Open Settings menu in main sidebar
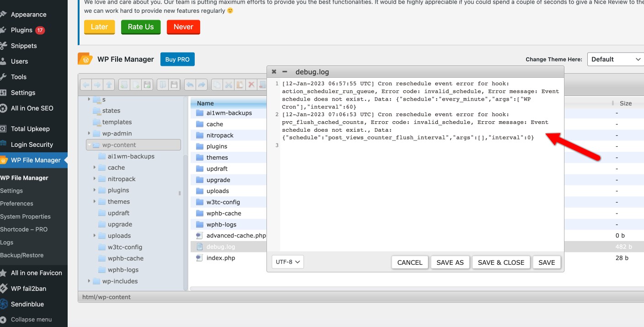Image resolution: width=644 pixels, height=327 pixels. [x=23, y=93]
